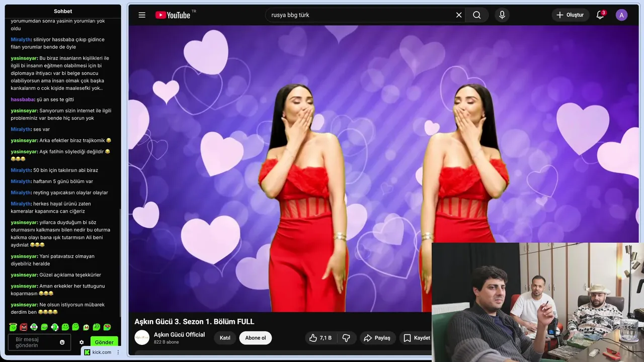Insert the wide grin green emote
Viewport: 644px width, 362px height.
[x=44, y=327]
